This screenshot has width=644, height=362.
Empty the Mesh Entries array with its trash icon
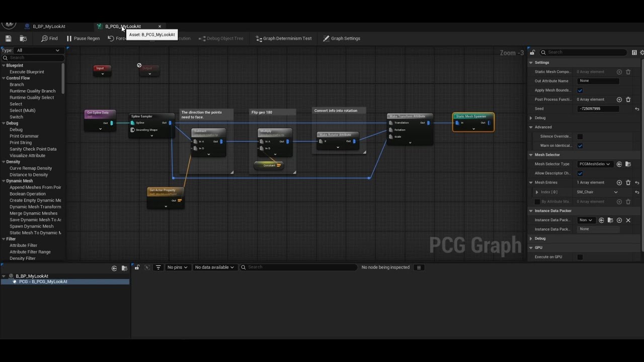[628, 183]
